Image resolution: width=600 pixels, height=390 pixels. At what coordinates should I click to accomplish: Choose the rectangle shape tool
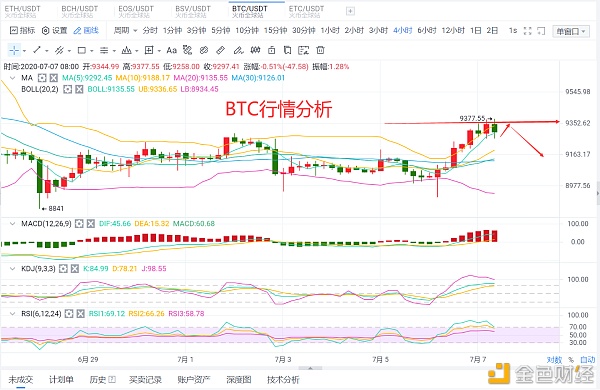coord(82,50)
